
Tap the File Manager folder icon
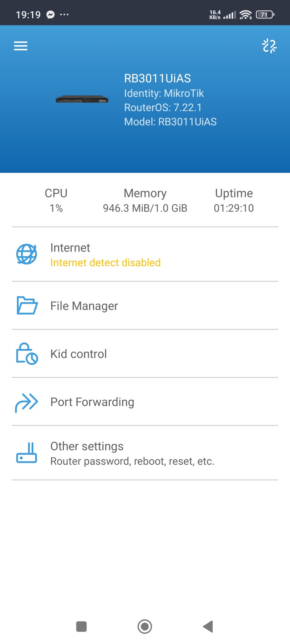(x=27, y=305)
